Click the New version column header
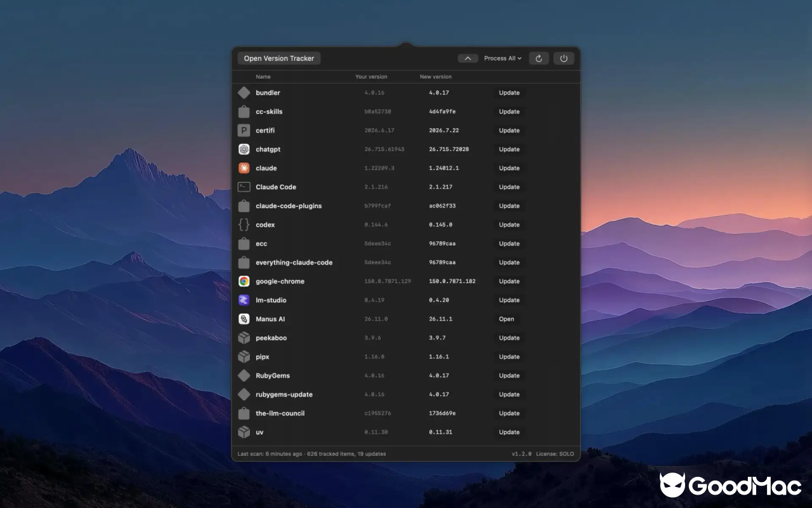Screen dimensions: 812x508 (436, 77)
